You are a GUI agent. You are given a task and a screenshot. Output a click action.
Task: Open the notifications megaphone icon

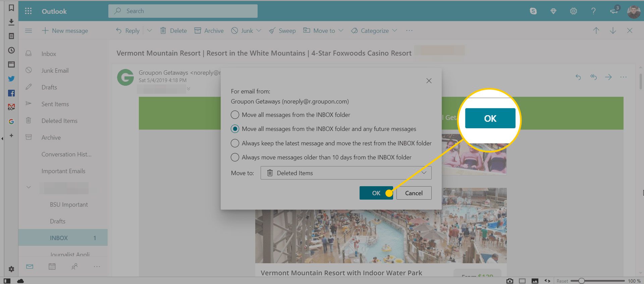[x=614, y=11]
